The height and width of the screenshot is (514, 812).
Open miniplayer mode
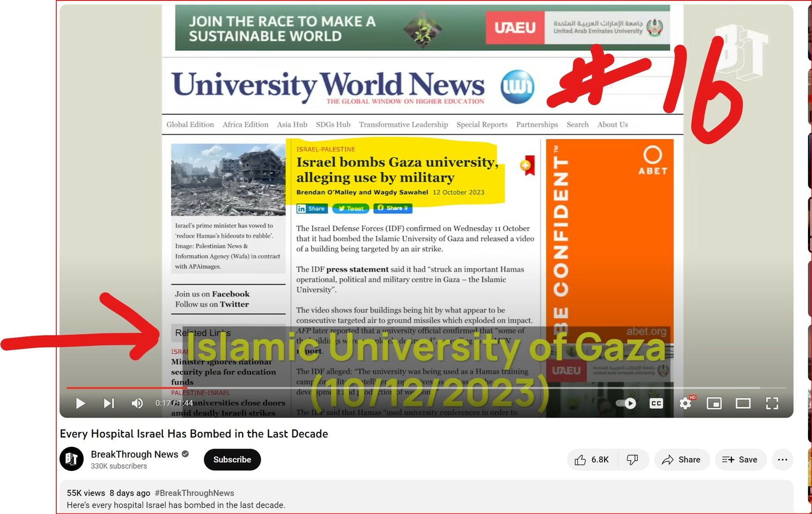(x=714, y=403)
